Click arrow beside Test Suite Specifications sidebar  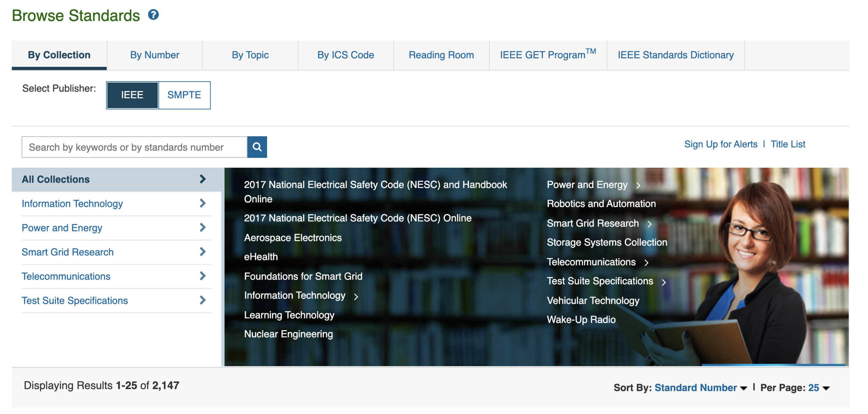[x=203, y=300]
